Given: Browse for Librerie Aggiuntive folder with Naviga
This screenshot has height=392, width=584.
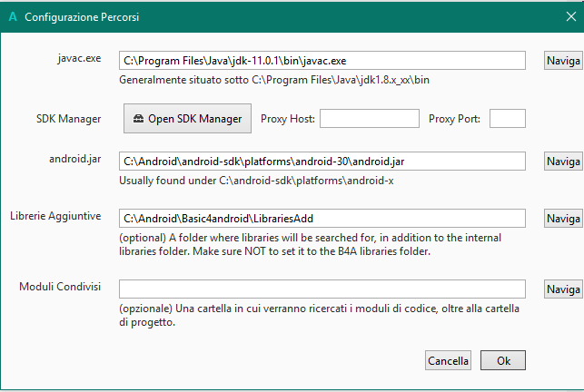Looking at the screenshot, I should tap(563, 219).
